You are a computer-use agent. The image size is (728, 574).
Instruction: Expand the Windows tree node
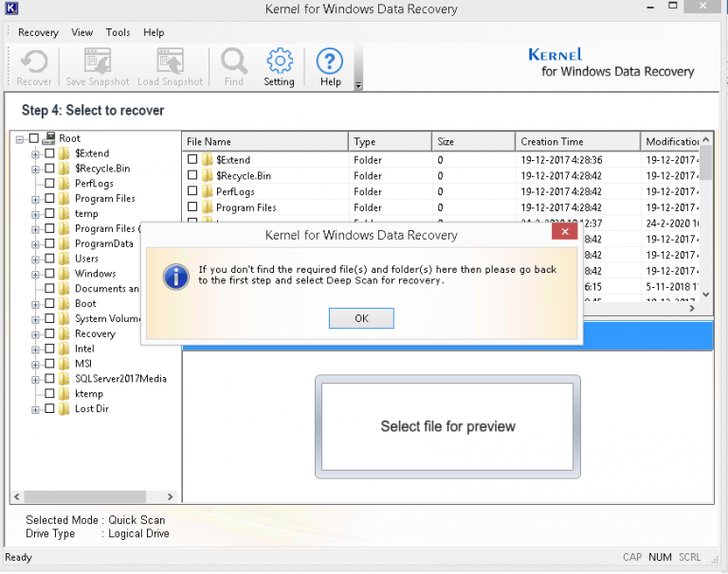35,275
